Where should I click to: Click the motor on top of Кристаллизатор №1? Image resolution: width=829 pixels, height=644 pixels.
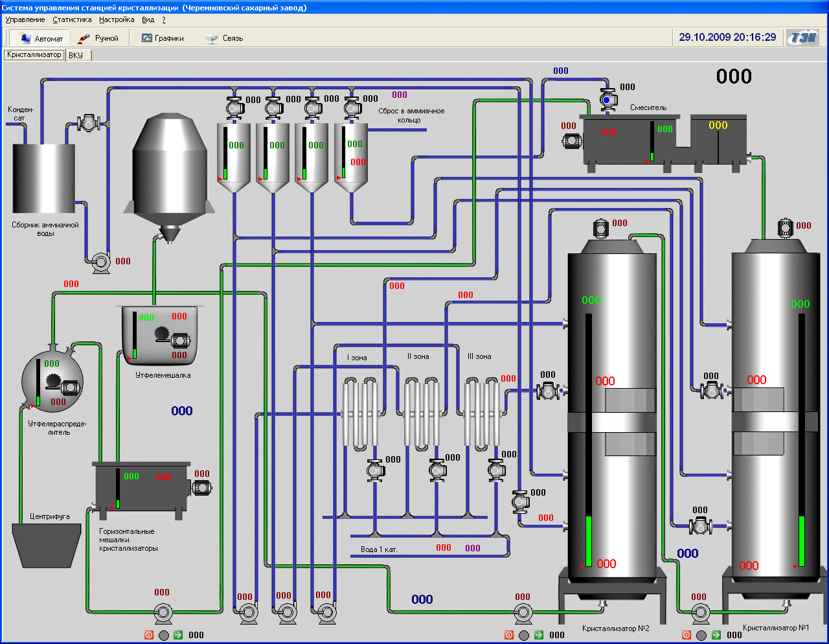pyautogui.click(x=785, y=228)
